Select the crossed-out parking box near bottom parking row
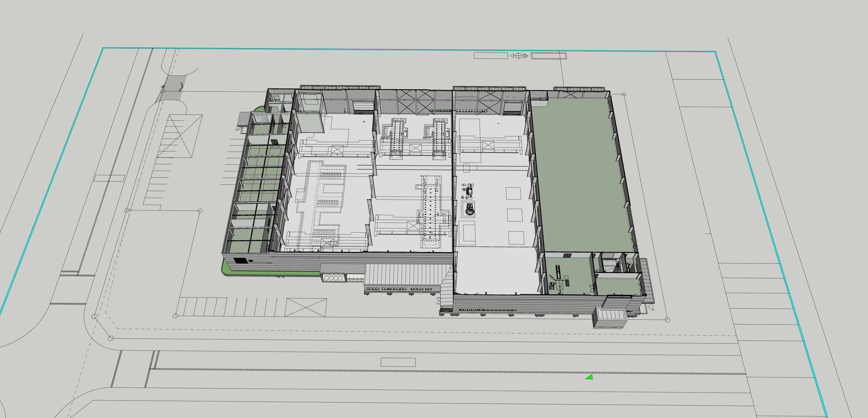This screenshot has height=418, width=868. pyautogui.click(x=306, y=307)
